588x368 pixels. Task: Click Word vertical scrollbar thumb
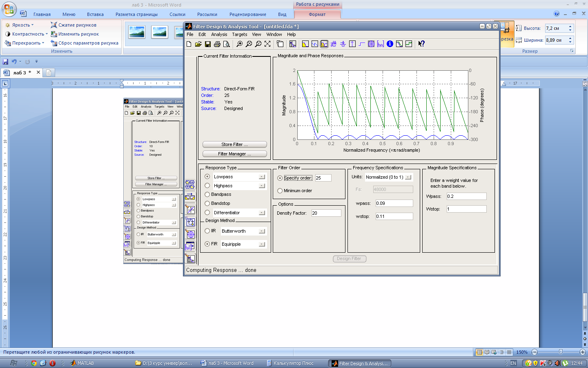585,307
